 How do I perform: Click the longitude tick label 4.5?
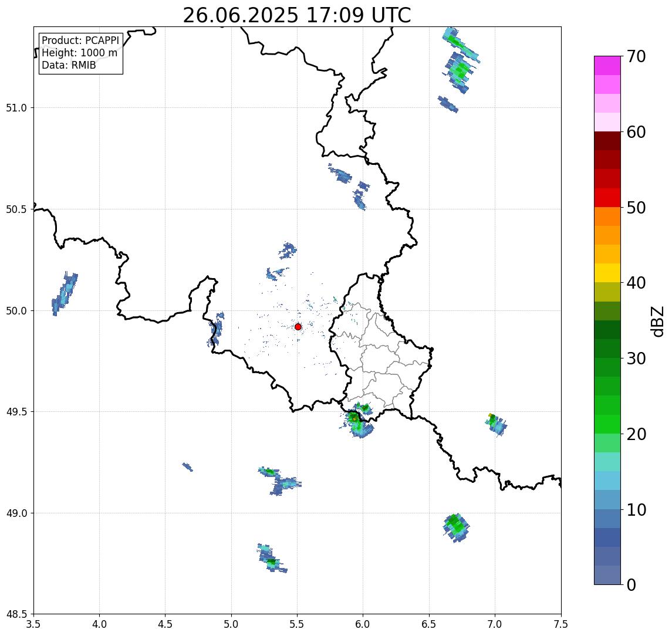point(166,624)
